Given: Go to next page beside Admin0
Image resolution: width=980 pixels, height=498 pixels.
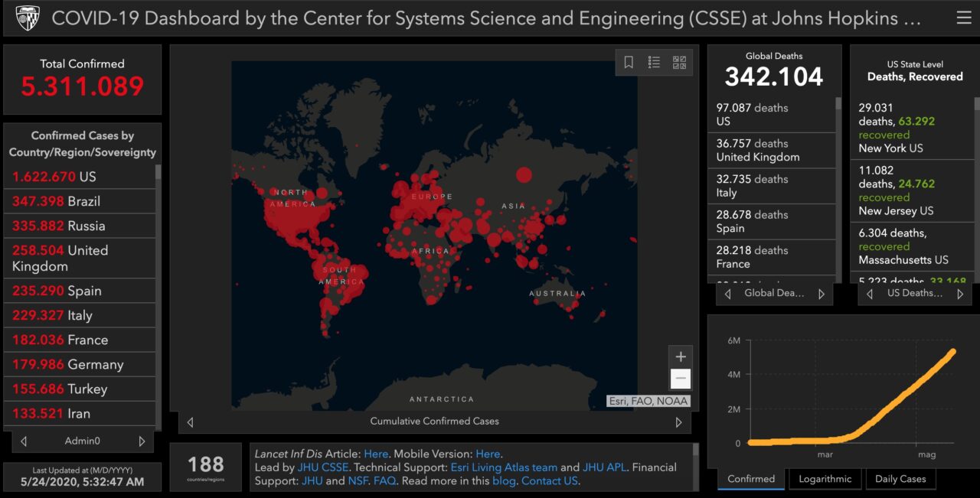Looking at the screenshot, I should pos(142,441).
